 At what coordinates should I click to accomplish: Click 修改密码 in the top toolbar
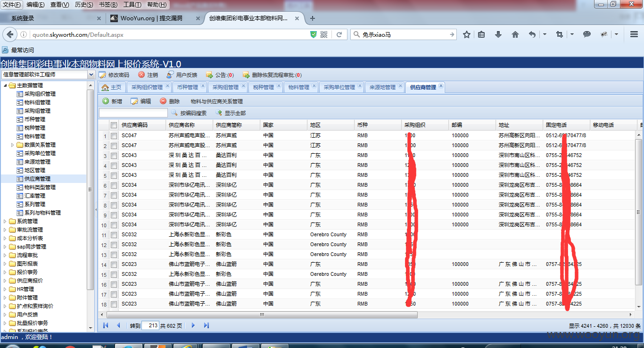pyautogui.click(x=114, y=75)
